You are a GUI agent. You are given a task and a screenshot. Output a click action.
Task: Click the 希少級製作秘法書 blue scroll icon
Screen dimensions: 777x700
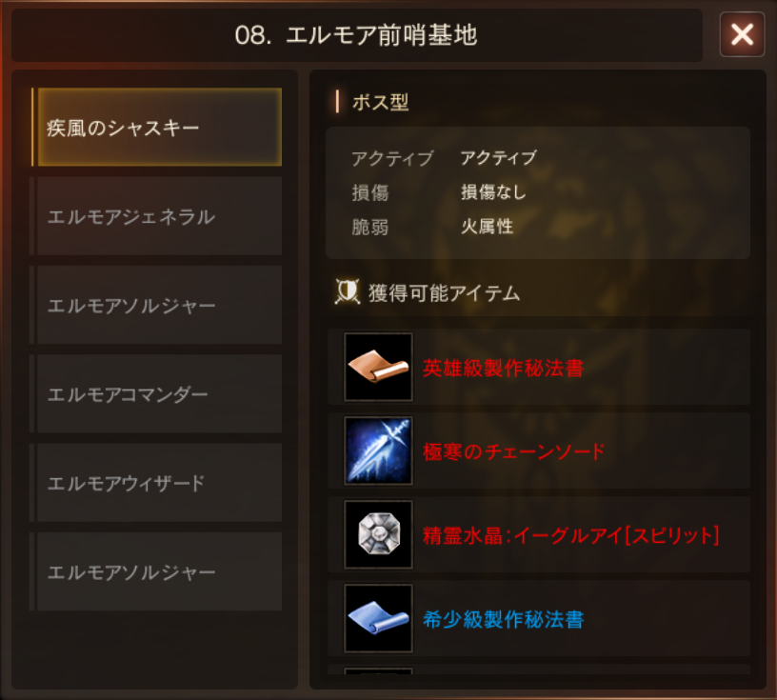point(378,618)
